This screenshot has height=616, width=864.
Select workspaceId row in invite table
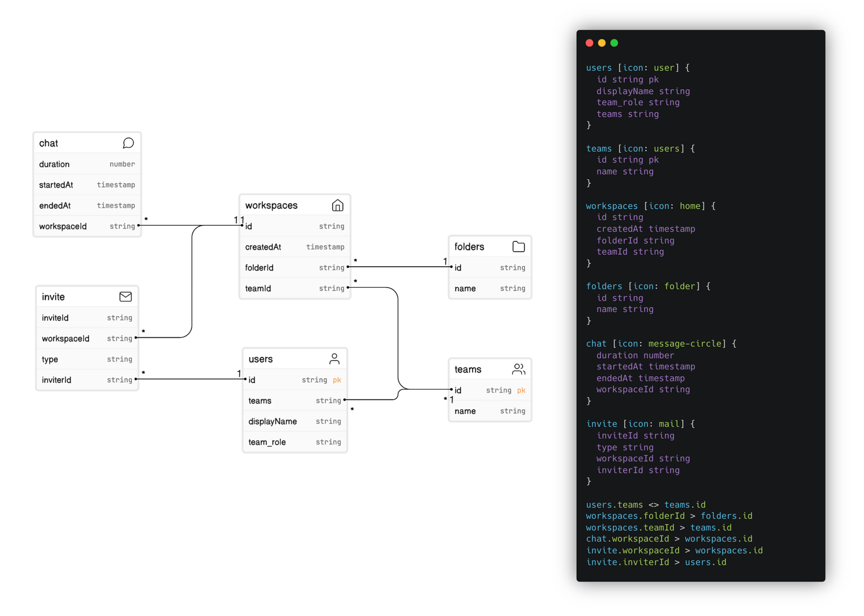[87, 339]
